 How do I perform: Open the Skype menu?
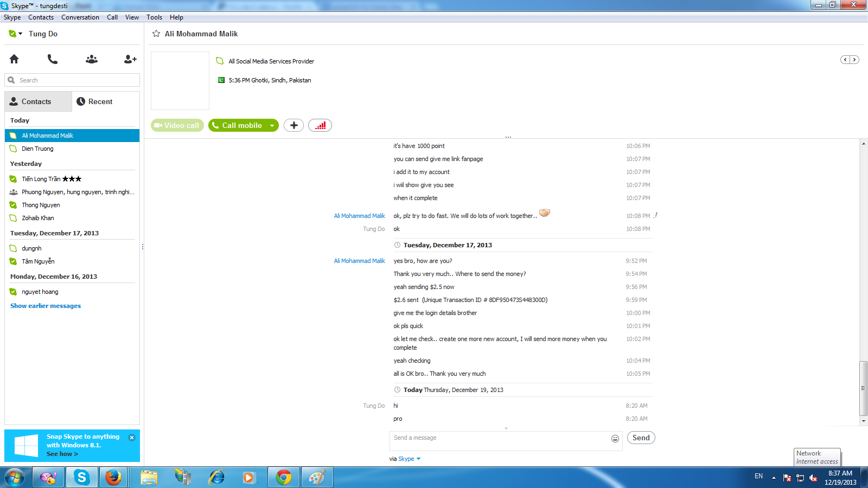point(12,17)
